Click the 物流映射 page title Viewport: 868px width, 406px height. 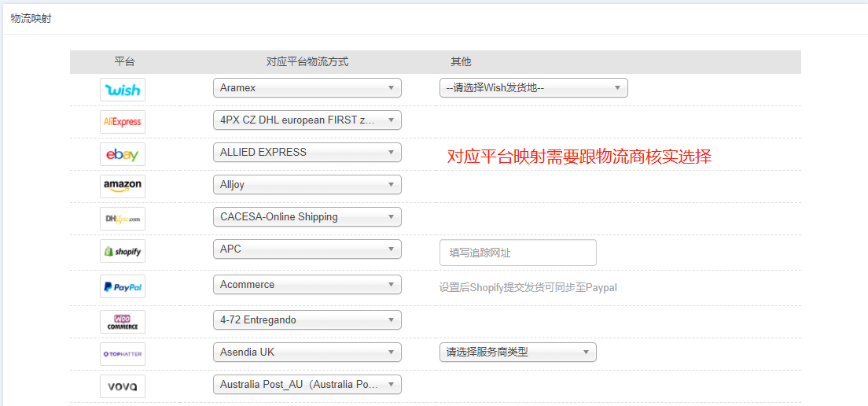[x=31, y=18]
